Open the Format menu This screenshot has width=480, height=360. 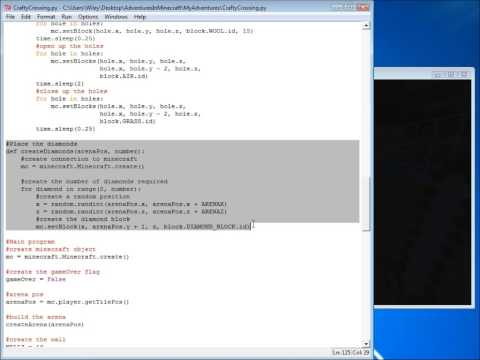click(x=46, y=17)
